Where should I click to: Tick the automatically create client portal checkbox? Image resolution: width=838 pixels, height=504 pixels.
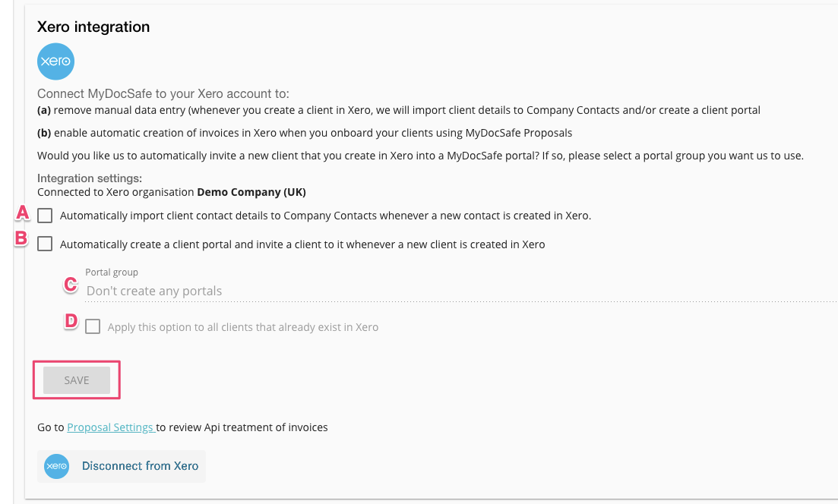(x=45, y=244)
